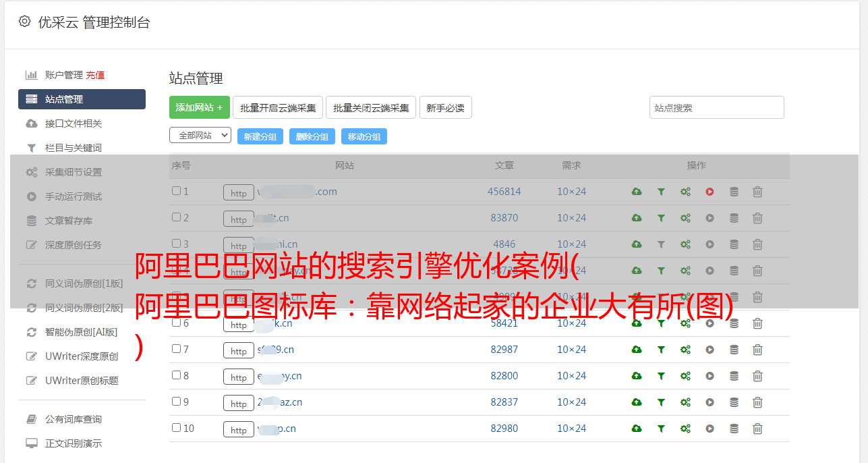The height and width of the screenshot is (463, 868).
Task: Open UWriter原创标题 in the sidebar
Action: [x=82, y=381]
